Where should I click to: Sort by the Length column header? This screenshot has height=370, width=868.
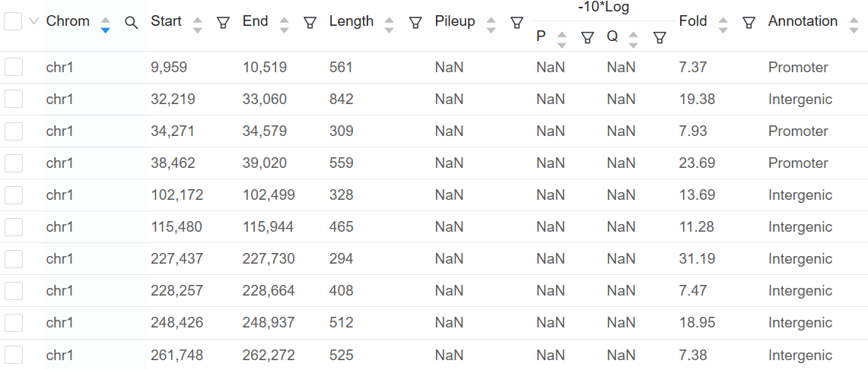tap(351, 21)
